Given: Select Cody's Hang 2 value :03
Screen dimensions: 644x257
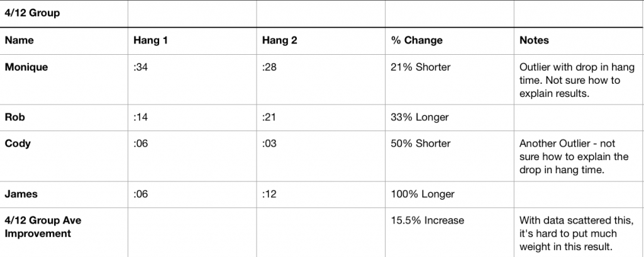Looking at the screenshot, I should (270, 143).
